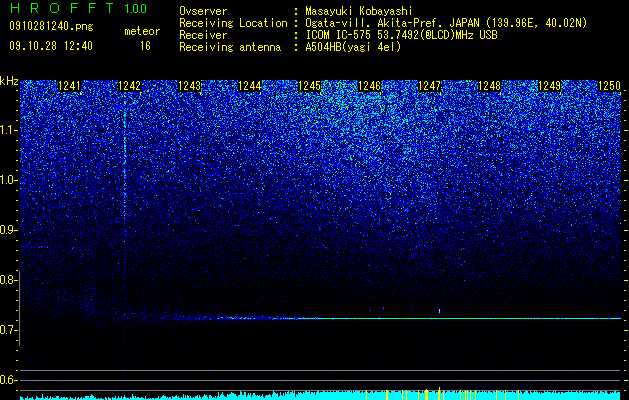Viewport: 629px width, 400px height.
Task: Select the 1245 time marker
Action: coord(310,86)
